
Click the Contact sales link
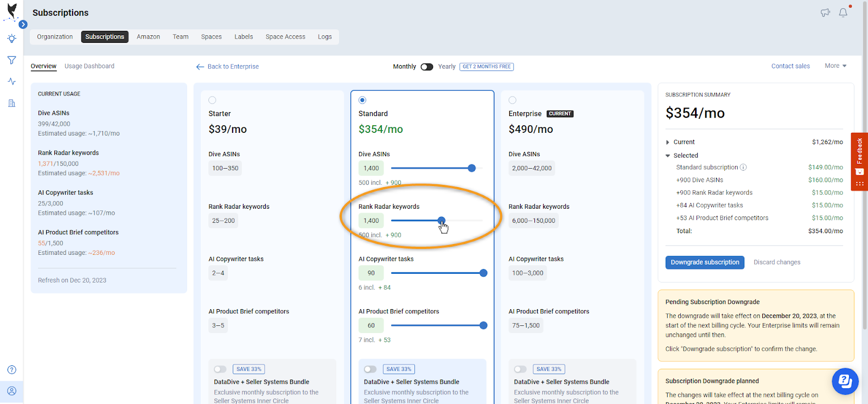point(790,66)
